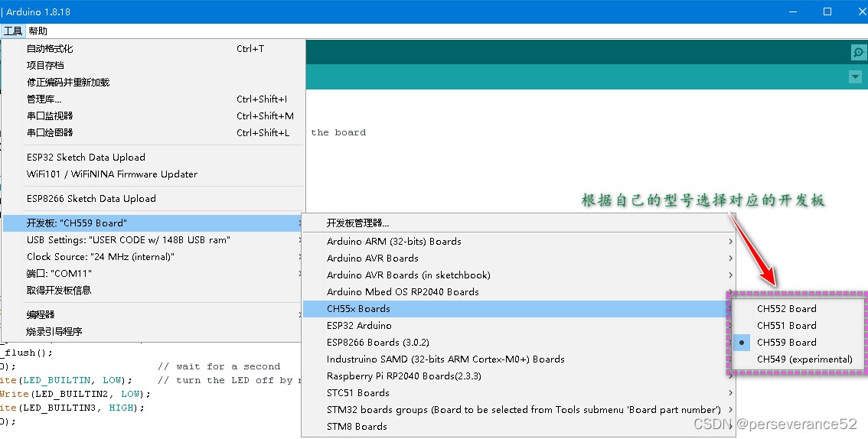This screenshot has width=868, height=439.
Task: Open 管理库... entry
Action: (153, 99)
